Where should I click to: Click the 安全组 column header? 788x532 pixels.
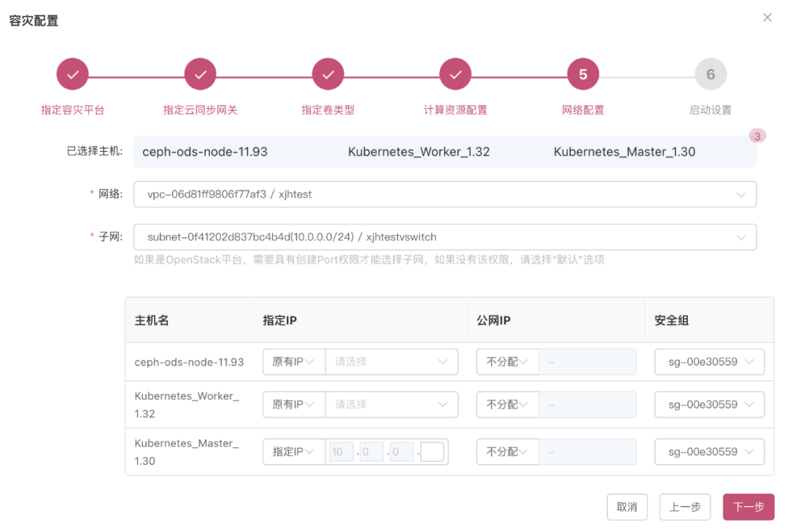[x=671, y=320]
